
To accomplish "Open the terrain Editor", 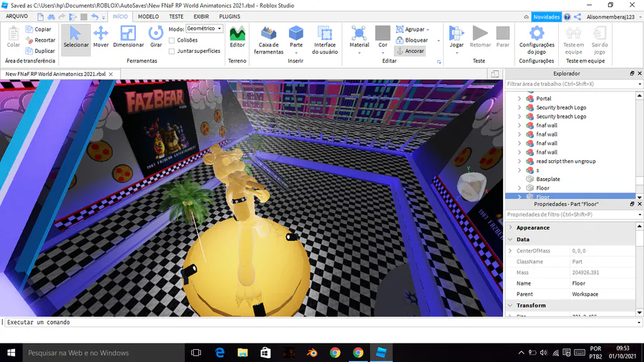I will click(237, 37).
